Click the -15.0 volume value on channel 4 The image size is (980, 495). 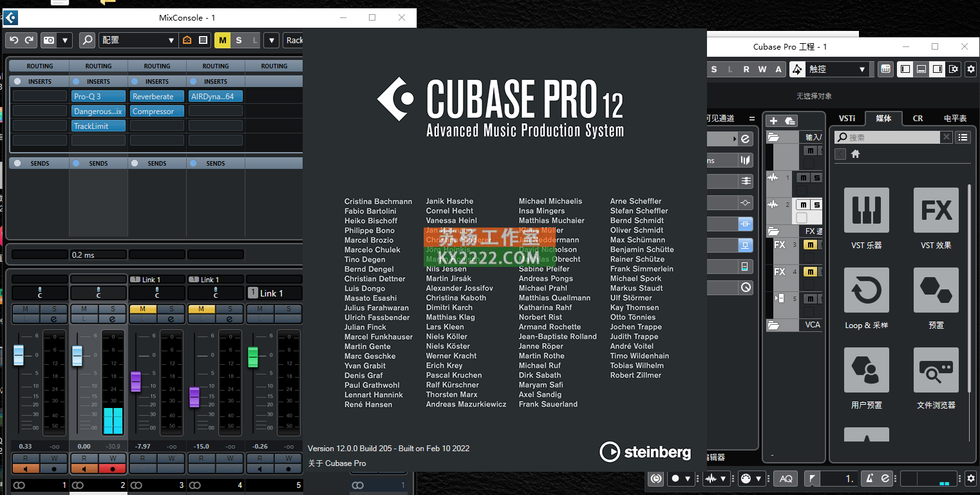(x=202, y=446)
